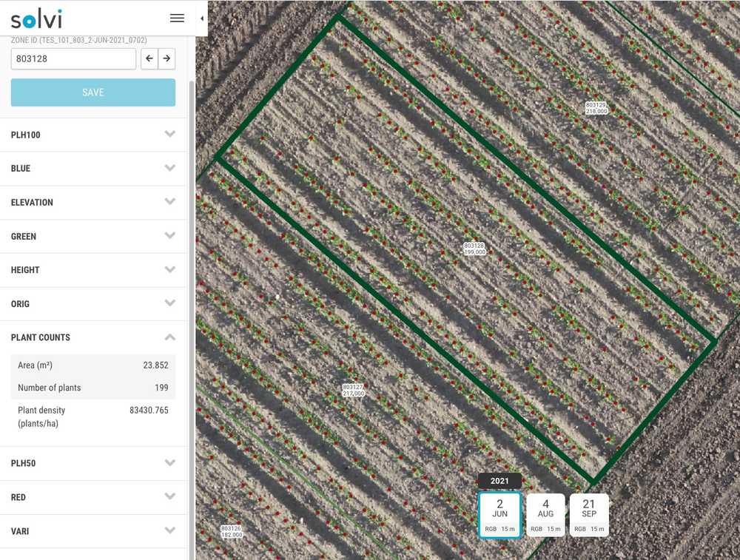740x560 pixels.
Task: Collapse the PLANT COUNTS section
Action: 93,337
